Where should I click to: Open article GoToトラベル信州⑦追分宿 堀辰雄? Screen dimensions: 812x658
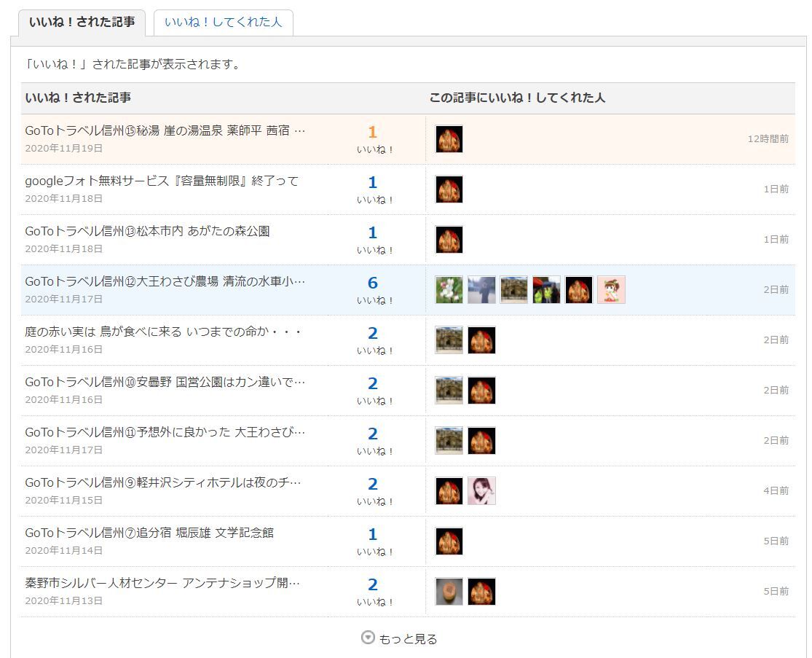[x=149, y=533]
